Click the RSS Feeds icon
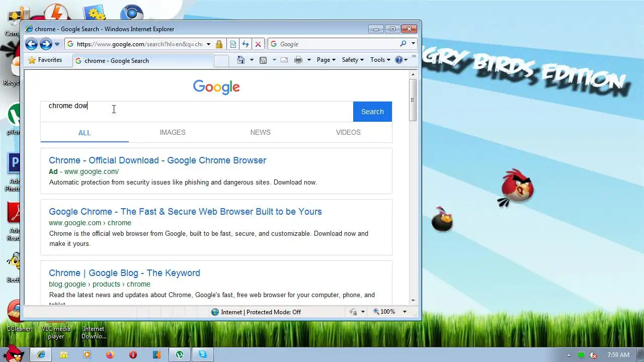This screenshot has width=644, height=362. [x=263, y=60]
